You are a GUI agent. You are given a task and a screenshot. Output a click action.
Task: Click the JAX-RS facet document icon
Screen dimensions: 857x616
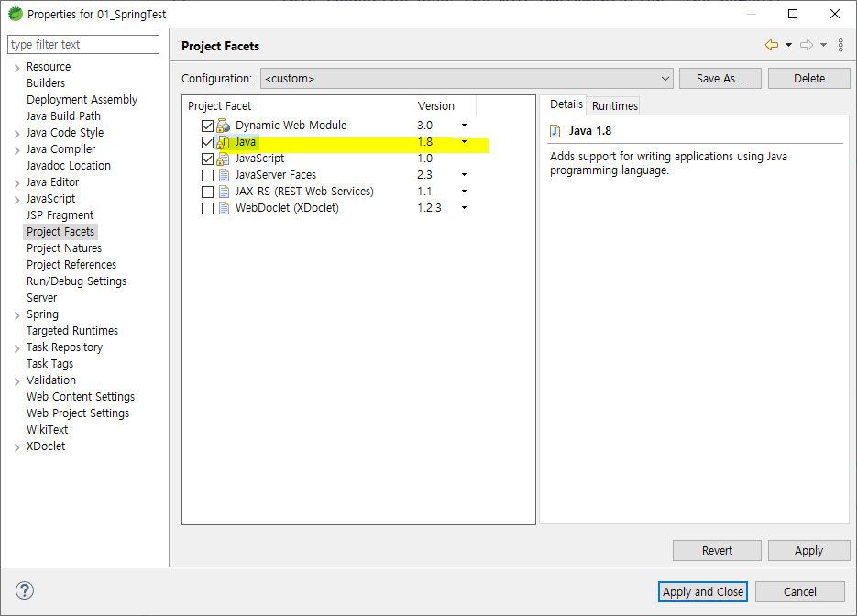click(224, 192)
